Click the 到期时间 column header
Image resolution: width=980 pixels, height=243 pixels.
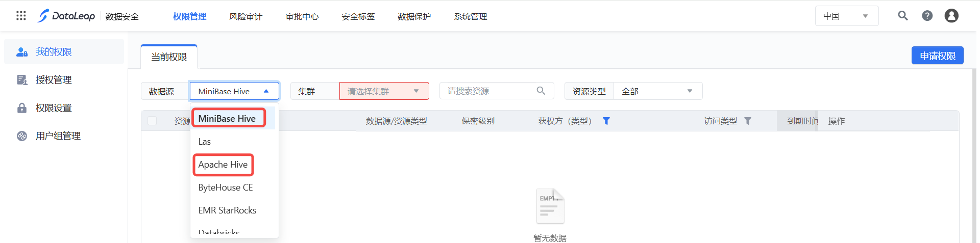pos(801,121)
